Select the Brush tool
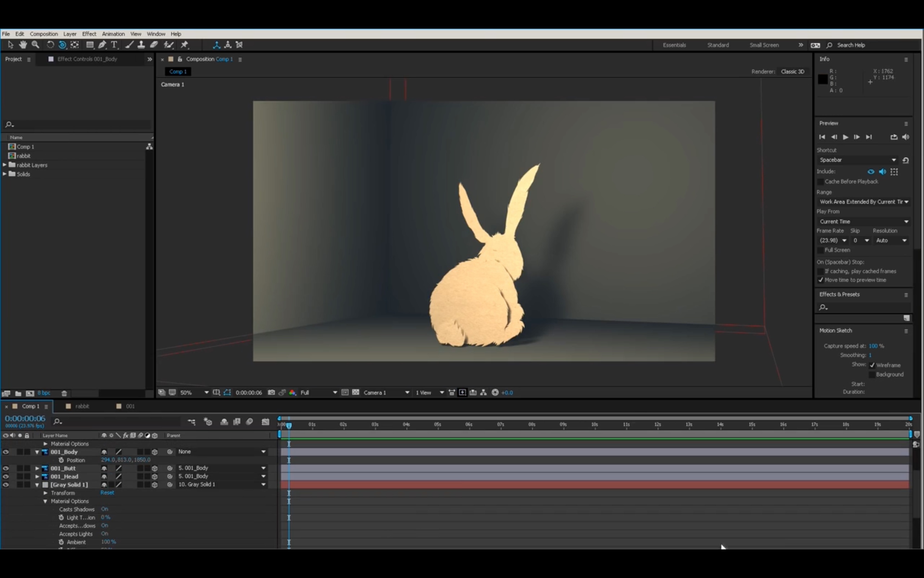The image size is (924, 578). (130, 45)
